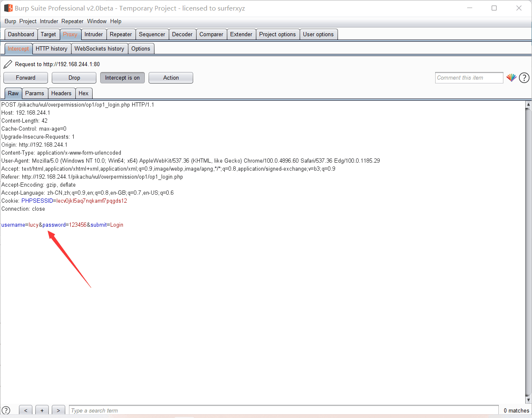The width and height of the screenshot is (532, 418).
Task: Open the proxy Options sub-tab
Action: click(141, 49)
